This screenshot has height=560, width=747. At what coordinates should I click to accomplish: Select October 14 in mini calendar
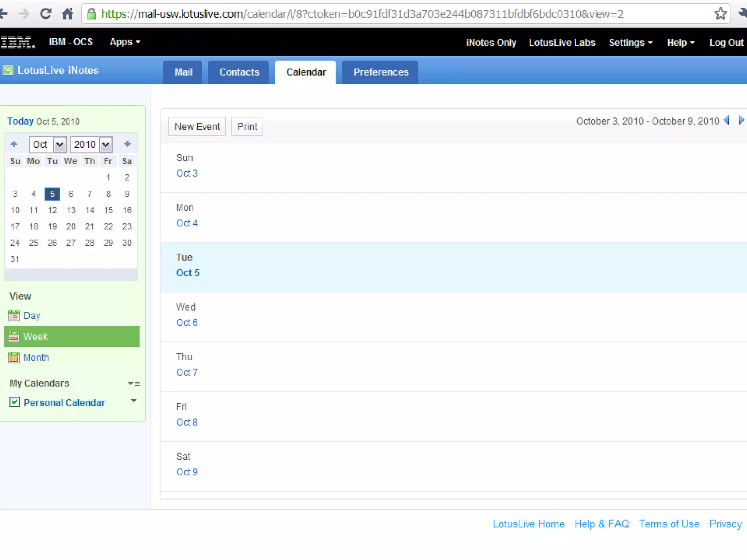pyautogui.click(x=89, y=210)
